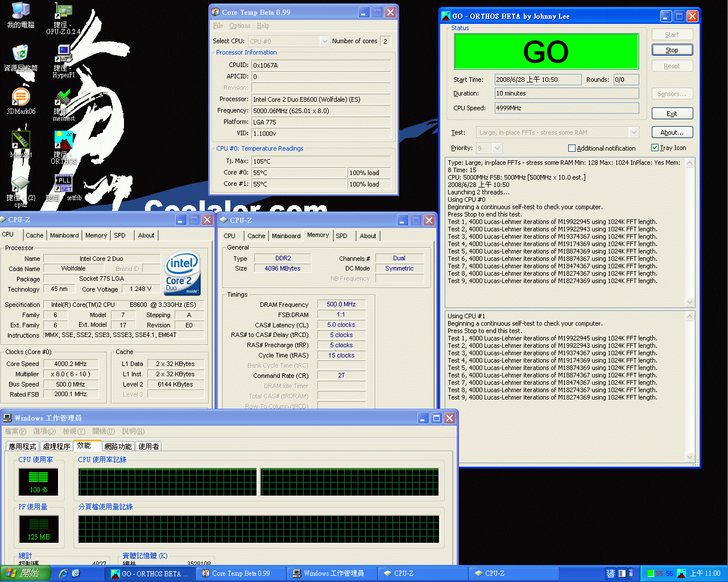The height and width of the screenshot is (582, 728).
Task: Click the About... button in ORTHOS
Action: pyautogui.click(x=672, y=132)
